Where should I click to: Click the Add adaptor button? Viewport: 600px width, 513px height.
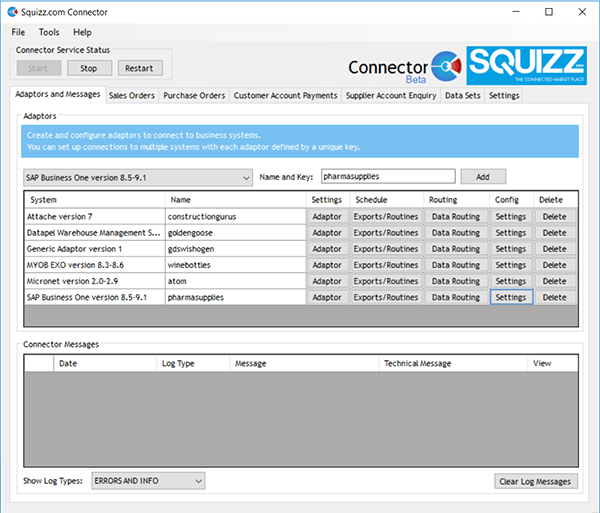click(483, 177)
